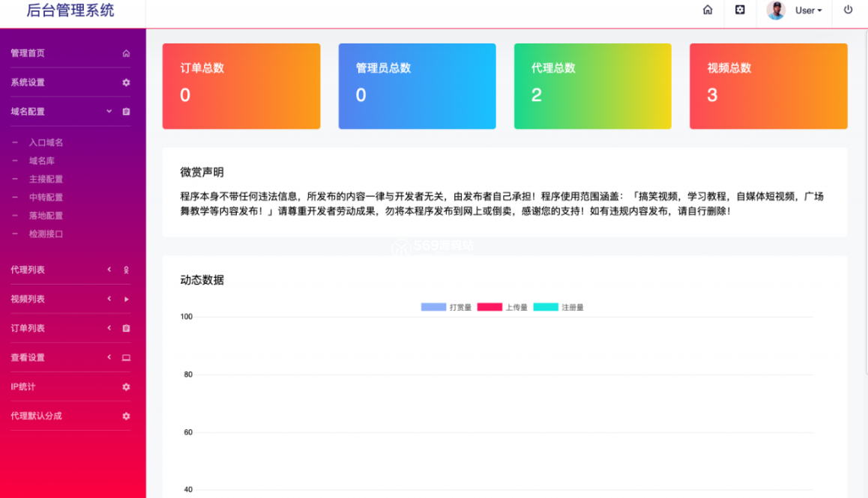The height and width of the screenshot is (498, 868).
Task: Open 域名库 submenu item
Action: click(x=41, y=161)
